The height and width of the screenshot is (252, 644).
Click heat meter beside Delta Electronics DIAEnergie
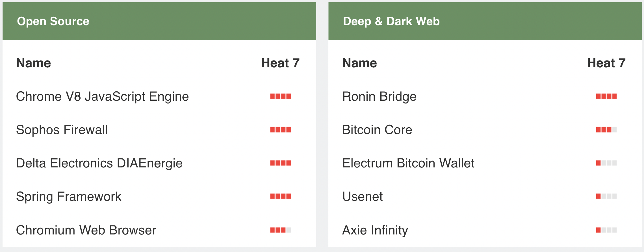(280, 163)
